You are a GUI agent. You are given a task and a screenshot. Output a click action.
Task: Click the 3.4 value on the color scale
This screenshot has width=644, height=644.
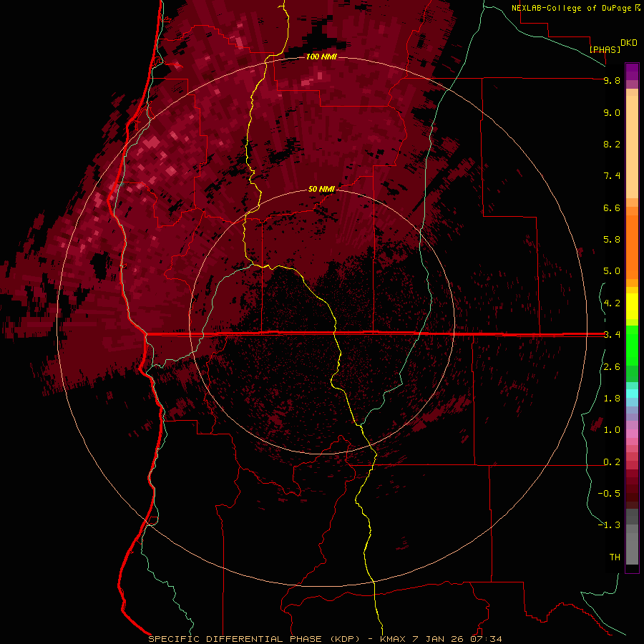coord(612,335)
